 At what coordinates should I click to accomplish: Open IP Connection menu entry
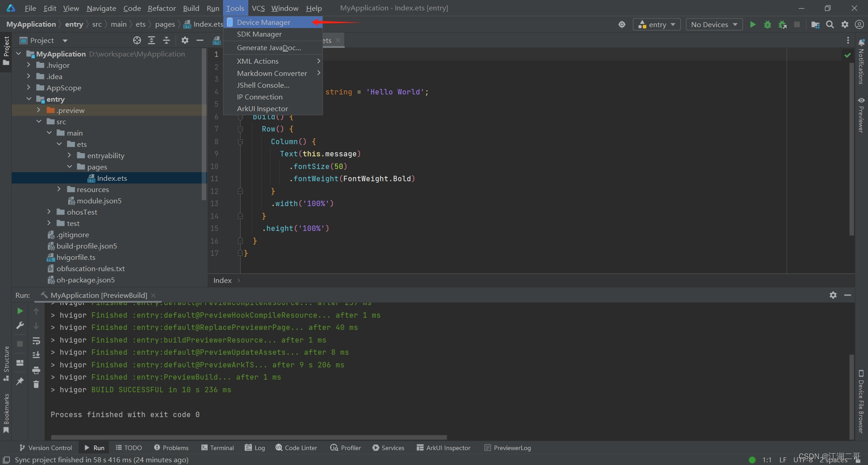[x=273, y=97]
